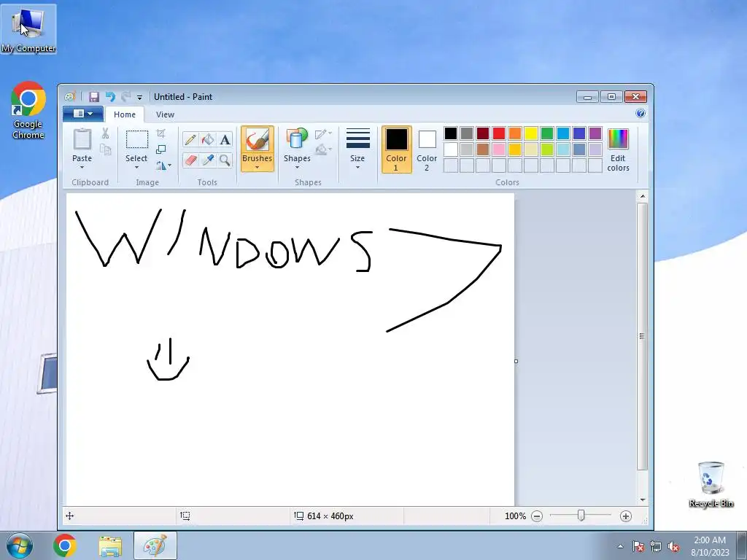Expand the Brushes dropdown arrow
The image size is (747, 560).
[x=258, y=168]
